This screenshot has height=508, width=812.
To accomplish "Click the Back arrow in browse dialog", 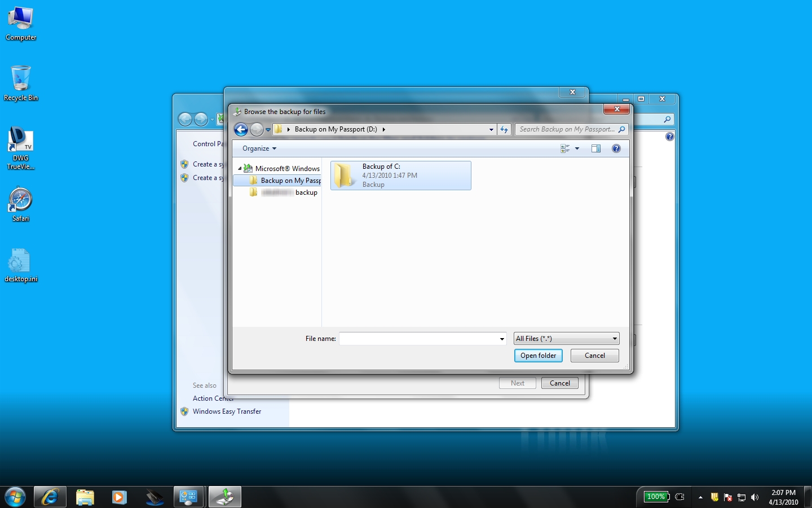I will coord(241,130).
